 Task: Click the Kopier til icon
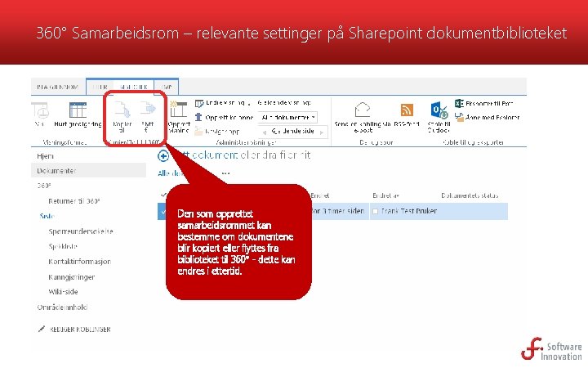coord(122,110)
